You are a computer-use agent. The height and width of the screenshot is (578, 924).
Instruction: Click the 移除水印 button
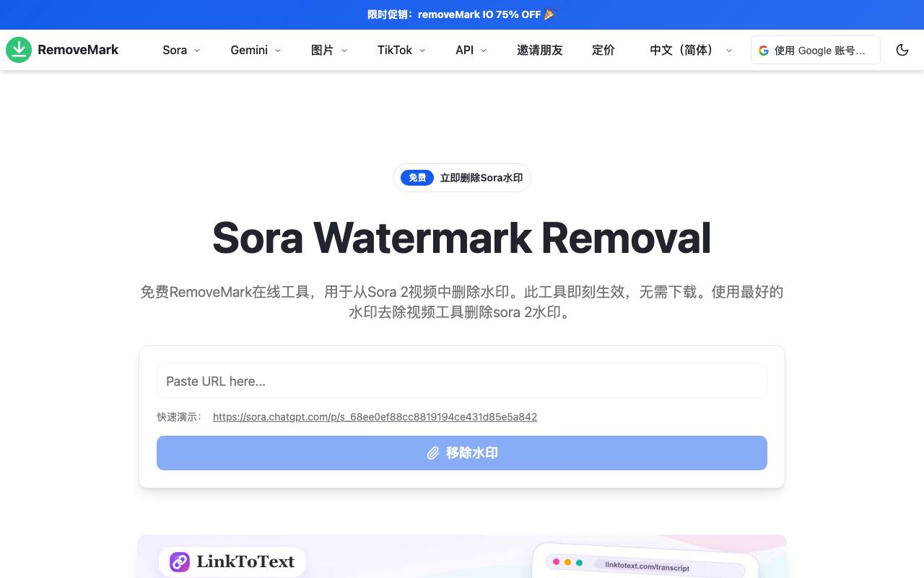coord(462,453)
